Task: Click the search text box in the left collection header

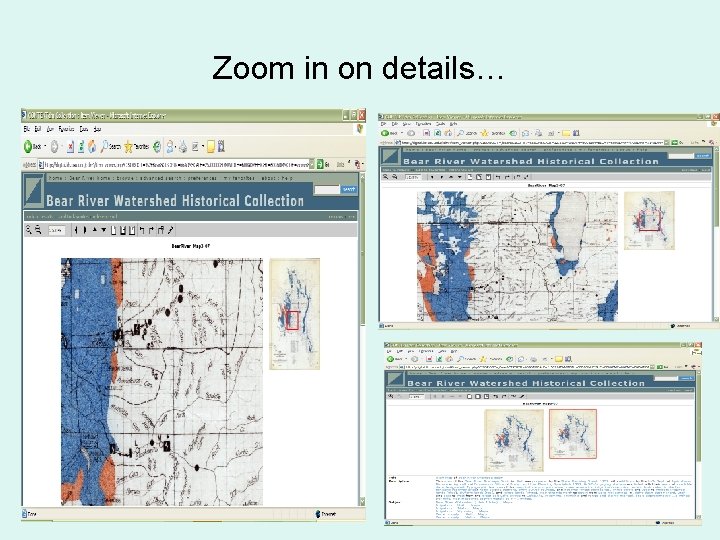Action: point(327,189)
